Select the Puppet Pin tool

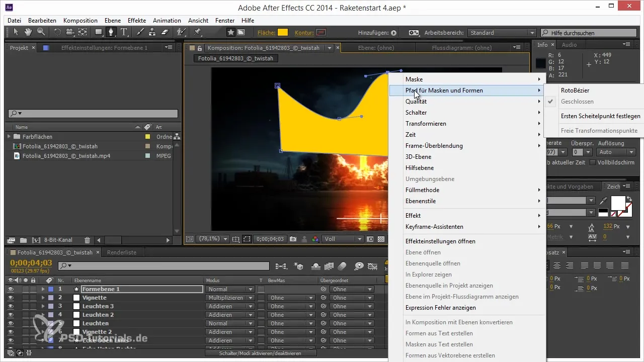click(x=197, y=32)
